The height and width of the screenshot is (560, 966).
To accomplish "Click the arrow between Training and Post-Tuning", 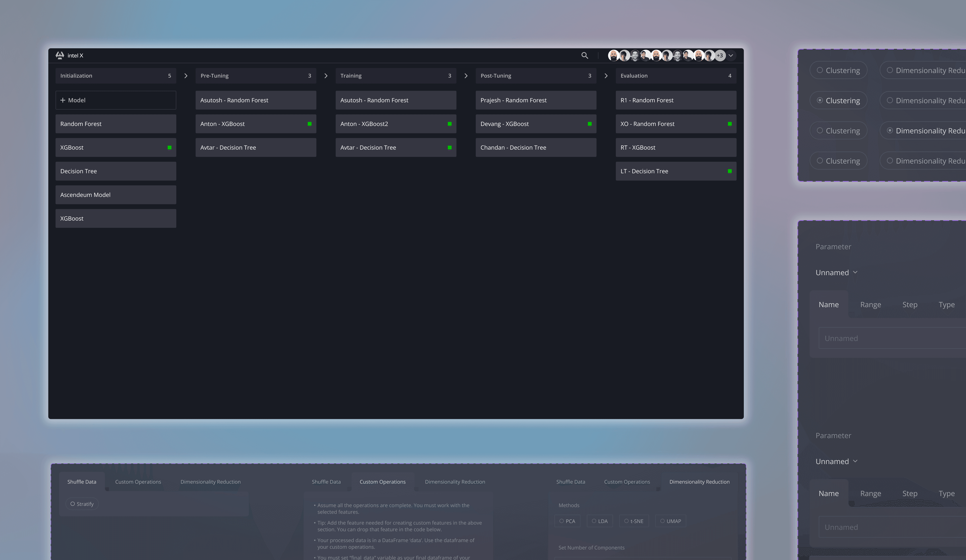I will (466, 76).
